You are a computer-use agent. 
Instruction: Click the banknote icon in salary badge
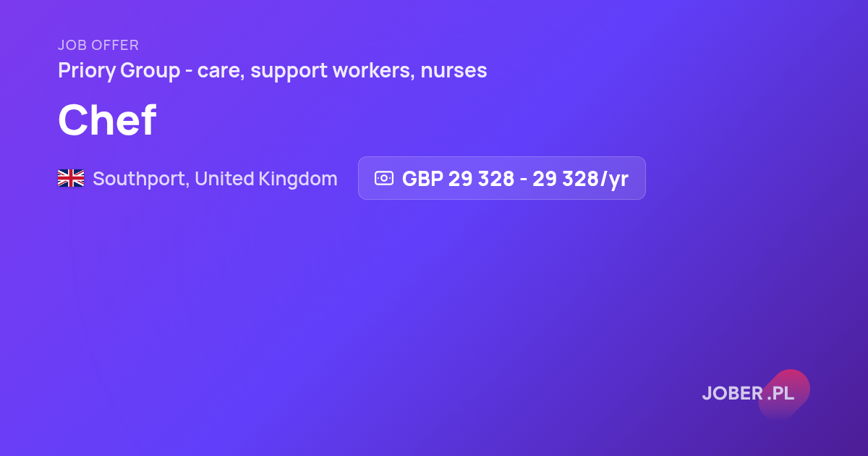coord(383,178)
